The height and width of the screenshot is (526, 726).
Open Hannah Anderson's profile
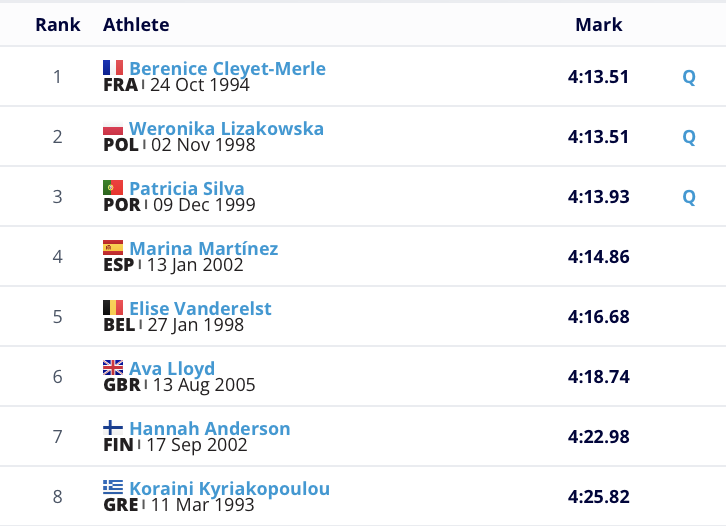209,429
